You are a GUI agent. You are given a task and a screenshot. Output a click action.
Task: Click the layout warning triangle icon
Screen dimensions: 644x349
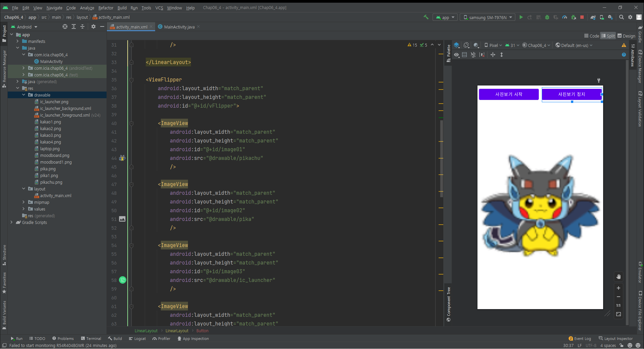(624, 45)
